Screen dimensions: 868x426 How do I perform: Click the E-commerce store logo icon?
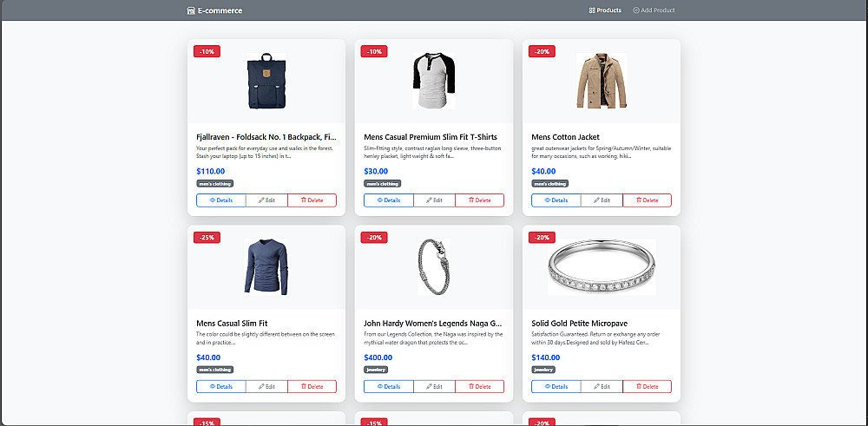[x=191, y=10]
